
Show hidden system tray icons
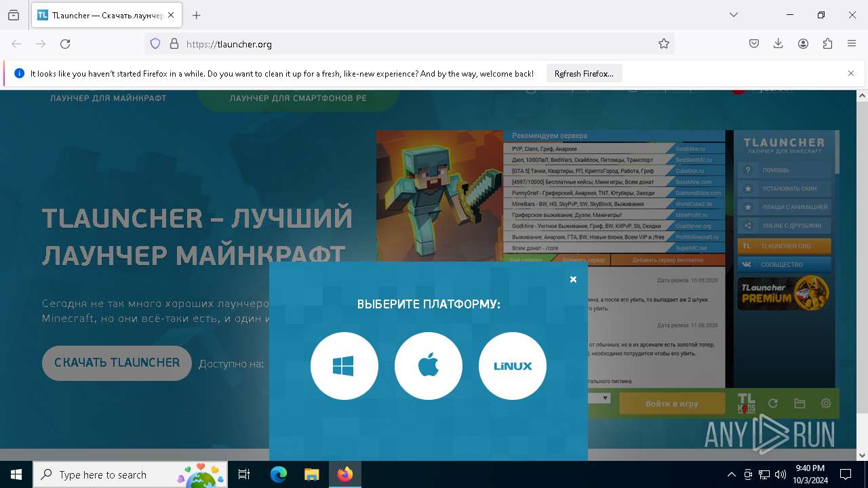tap(731, 474)
